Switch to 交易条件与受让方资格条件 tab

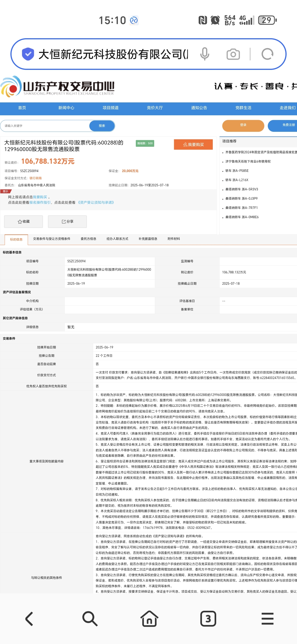pyautogui.click(x=52, y=239)
